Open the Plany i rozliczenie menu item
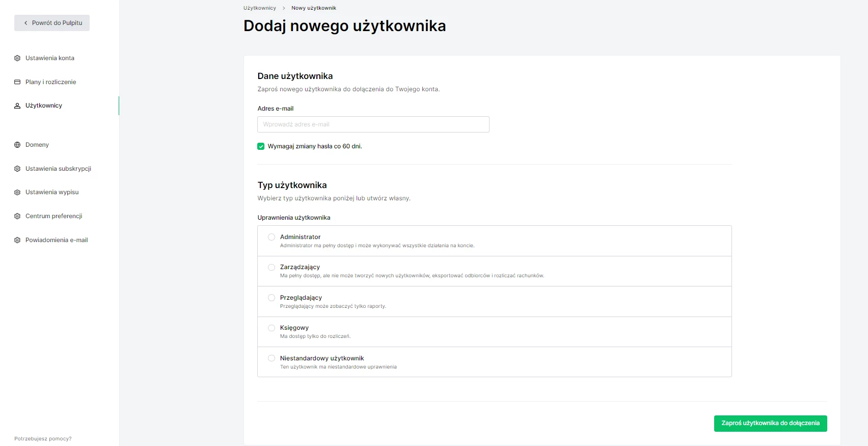Viewport: 868px width, 446px height. pos(50,82)
